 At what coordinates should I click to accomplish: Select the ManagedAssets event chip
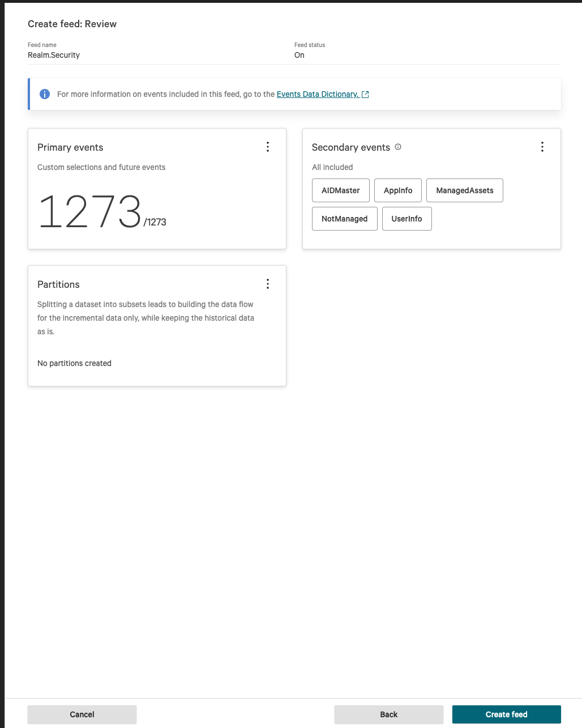(464, 190)
